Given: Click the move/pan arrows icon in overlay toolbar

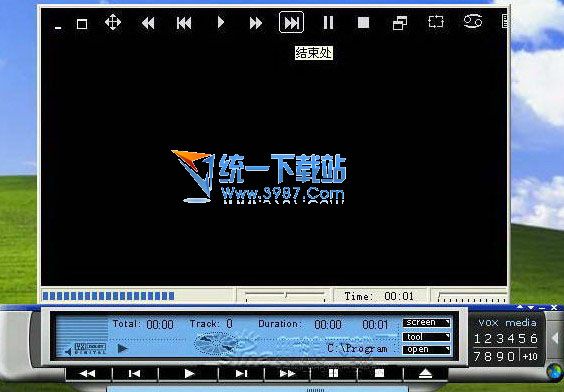Looking at the screenshot, I should tap(113, 22).
